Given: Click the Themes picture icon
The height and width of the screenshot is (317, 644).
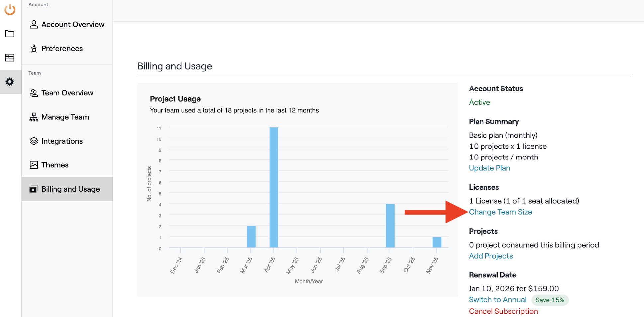Looking at the screenshot, I should coord(34,165).
